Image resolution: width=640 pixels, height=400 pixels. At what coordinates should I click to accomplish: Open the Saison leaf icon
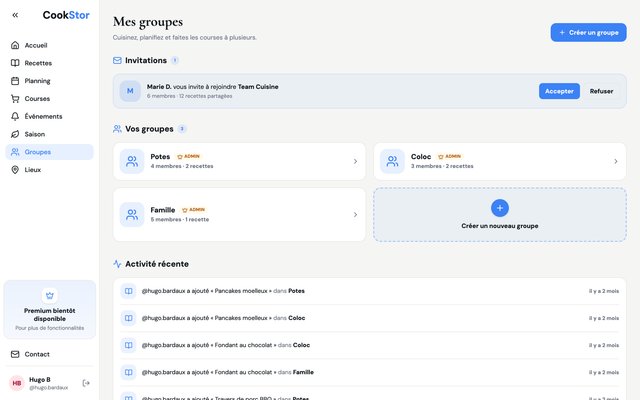[x=15, y=134]
